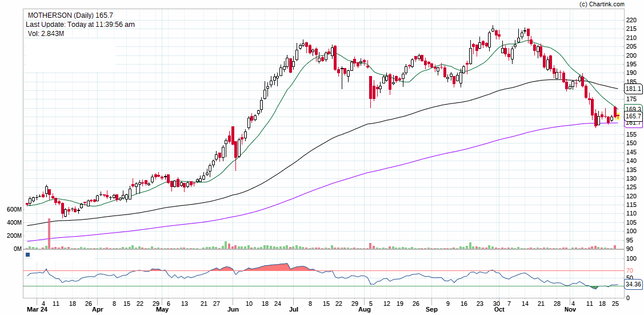Viewport: 644px width, 315px height.
Task: Click the Oct month axis label
Action: [499, 310]
